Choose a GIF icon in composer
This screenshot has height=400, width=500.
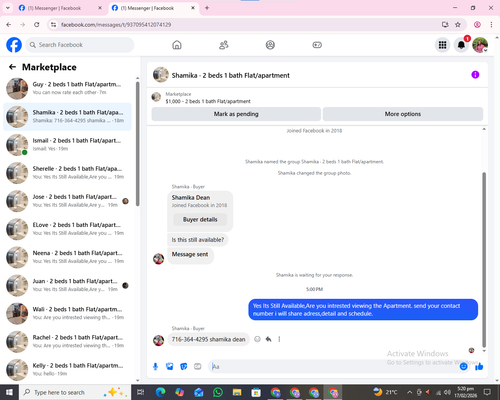[198, 367]
